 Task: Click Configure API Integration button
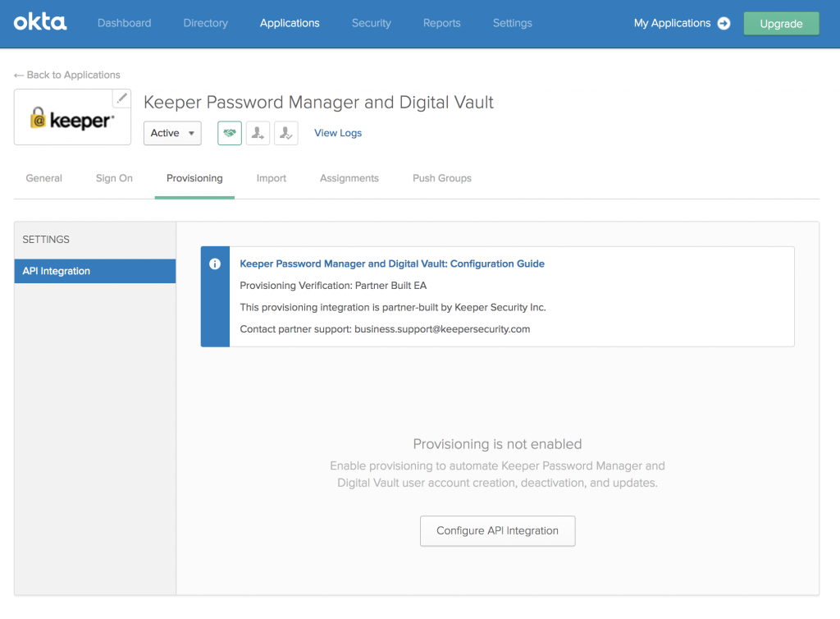(498, 530)
